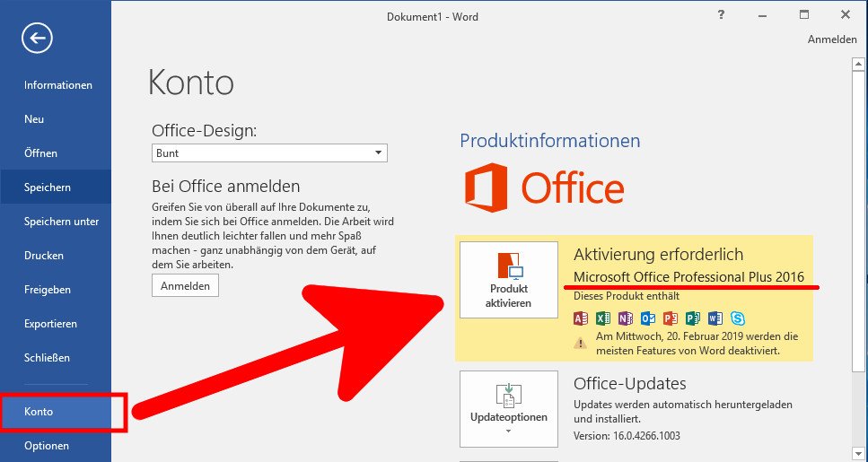Click the vertical scrollbar thumb

[858, 222]
